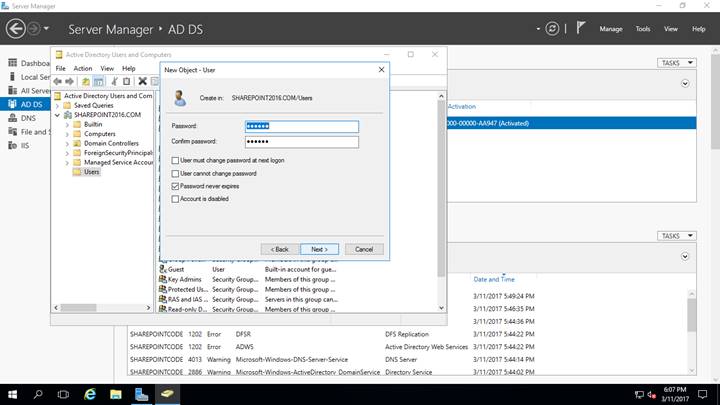Open the Help menu in ADUC window

(129, 68)
